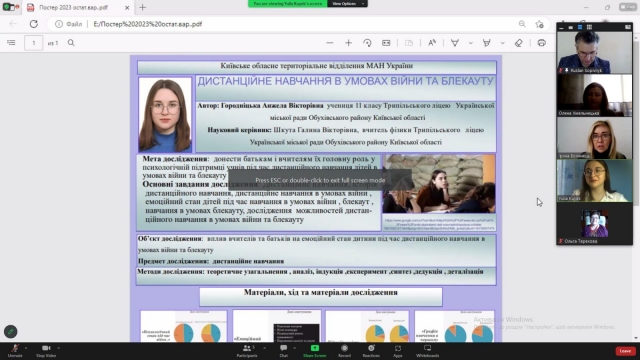Toggle the table of contents sidebar
Image resolution: width=640 pixels, height=360 pixels.
pos(11,43)
